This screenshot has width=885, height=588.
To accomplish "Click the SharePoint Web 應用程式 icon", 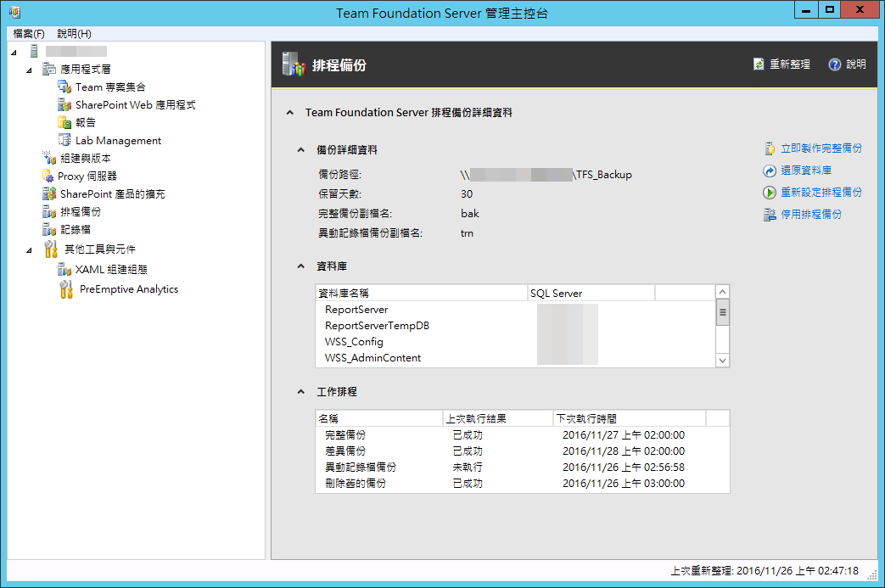I will (64, 105).
